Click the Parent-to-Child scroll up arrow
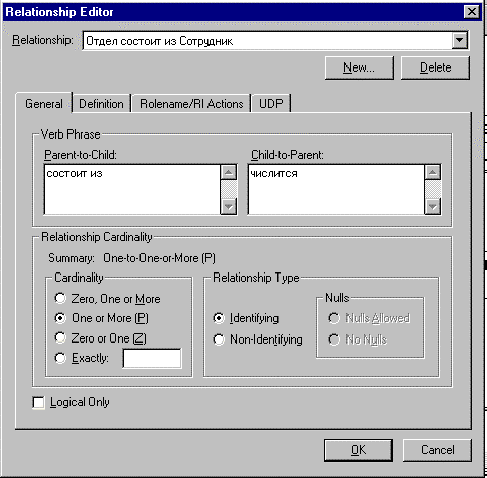This screenshot has height=478, width=487. pyautogui.click(x=229, y=172)
